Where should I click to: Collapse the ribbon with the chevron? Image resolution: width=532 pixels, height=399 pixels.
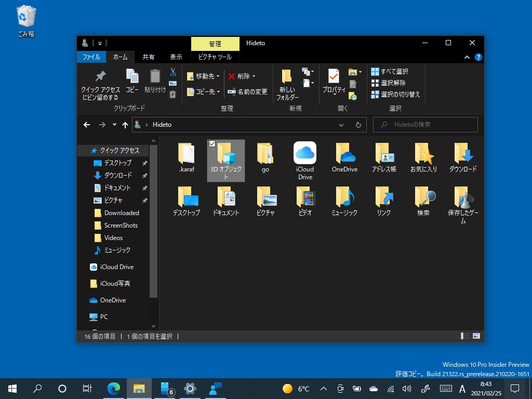[x=467, y=57]
